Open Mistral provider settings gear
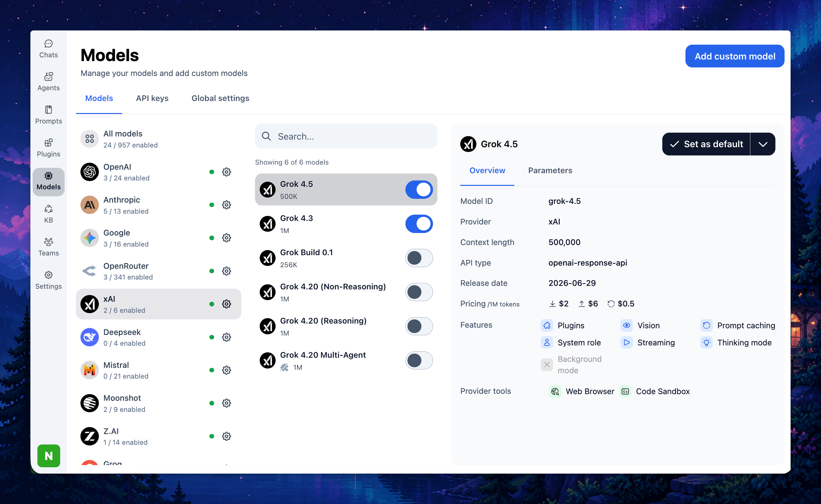This screenshot has width=821, height=504. (226, 370)
